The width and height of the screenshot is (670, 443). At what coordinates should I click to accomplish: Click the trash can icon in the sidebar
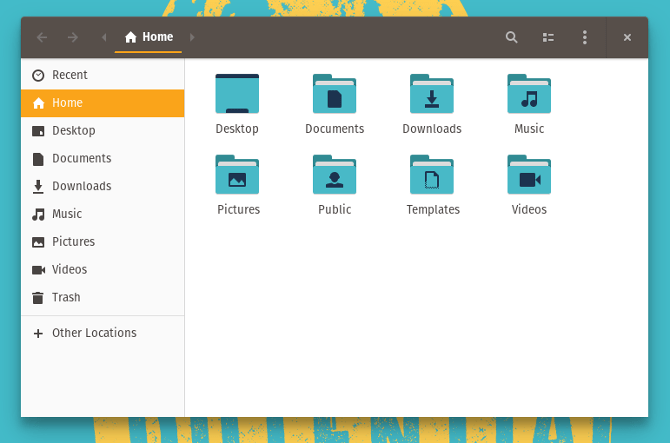(x=38, y=297)
